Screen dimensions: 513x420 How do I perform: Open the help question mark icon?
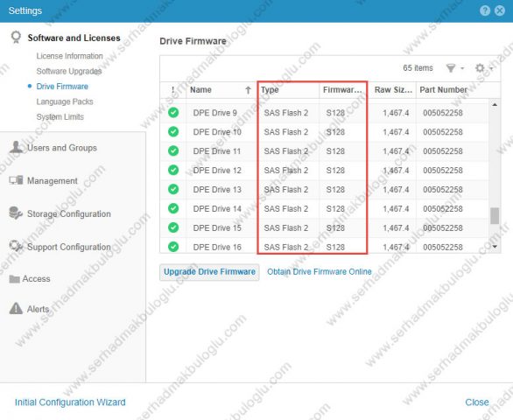[484, 10]
